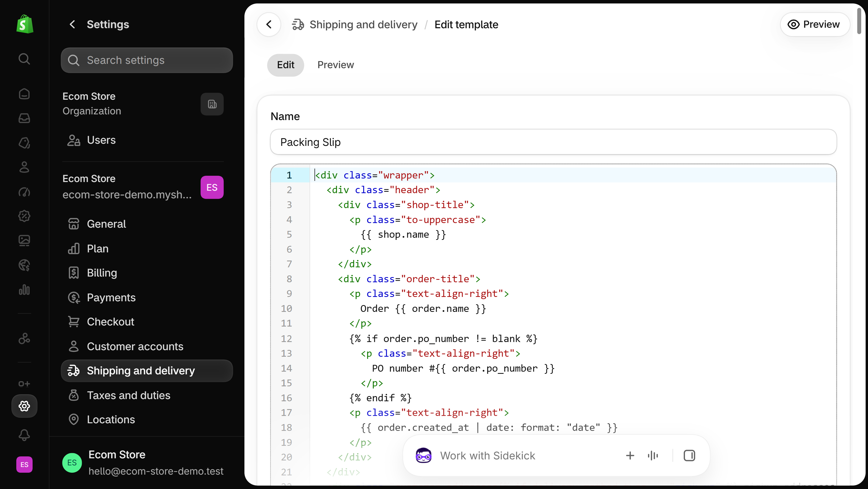Click the add-app plus icon in rail
The width and height of the screenshot is (868, 489).
tap(24, 384)
